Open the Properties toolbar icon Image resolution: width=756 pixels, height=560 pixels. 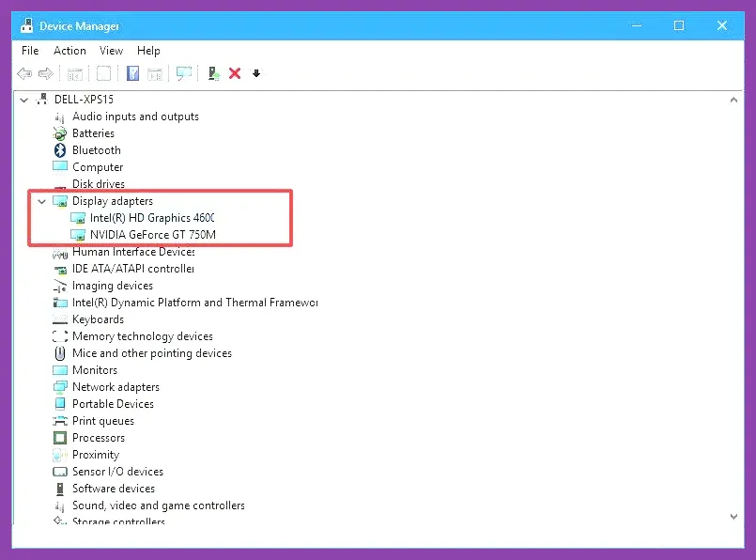[103, 74]
